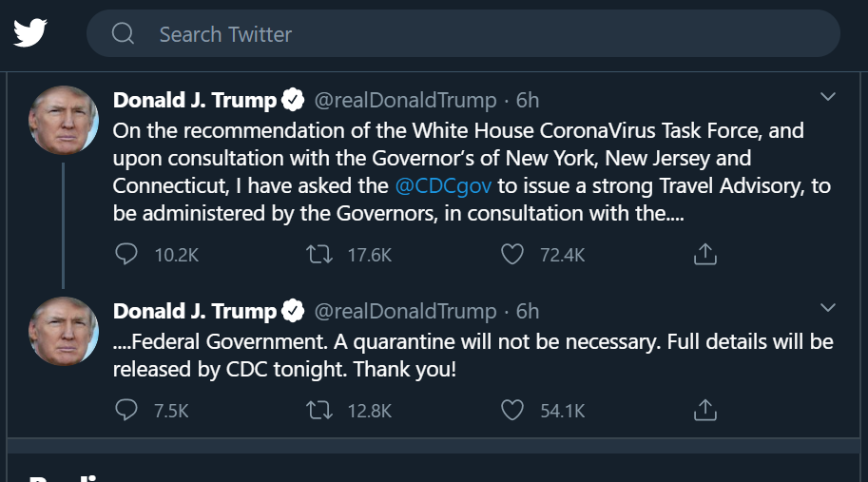Reply to the Federal Government quarantine tweet
The width and height of the screenshot is (868, 482).
(126, 410)
